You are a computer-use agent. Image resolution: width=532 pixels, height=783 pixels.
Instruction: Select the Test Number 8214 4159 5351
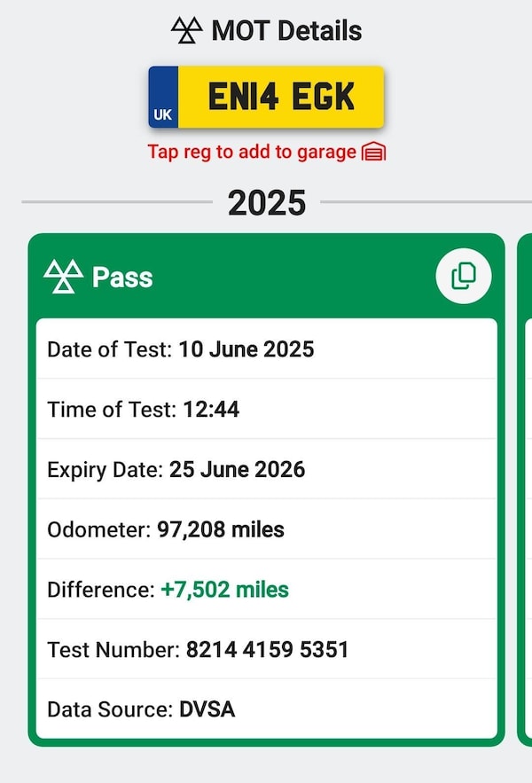pos(266,650)
